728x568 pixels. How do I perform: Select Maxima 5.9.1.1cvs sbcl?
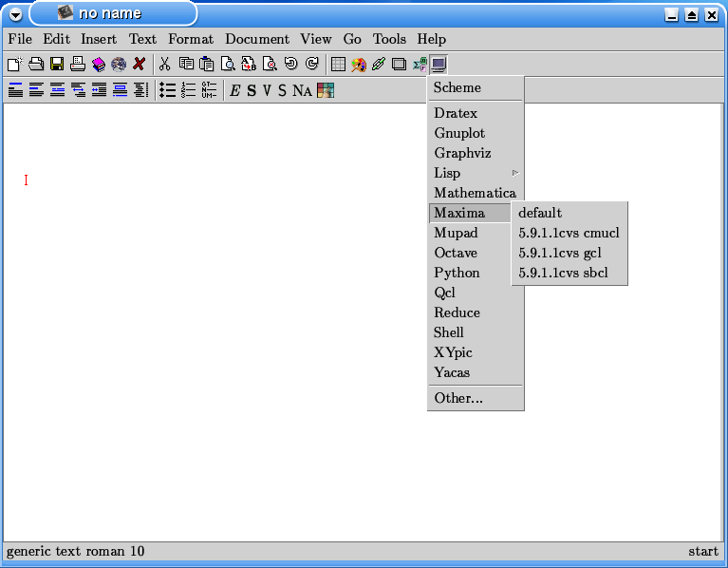(x=569, y=273)
